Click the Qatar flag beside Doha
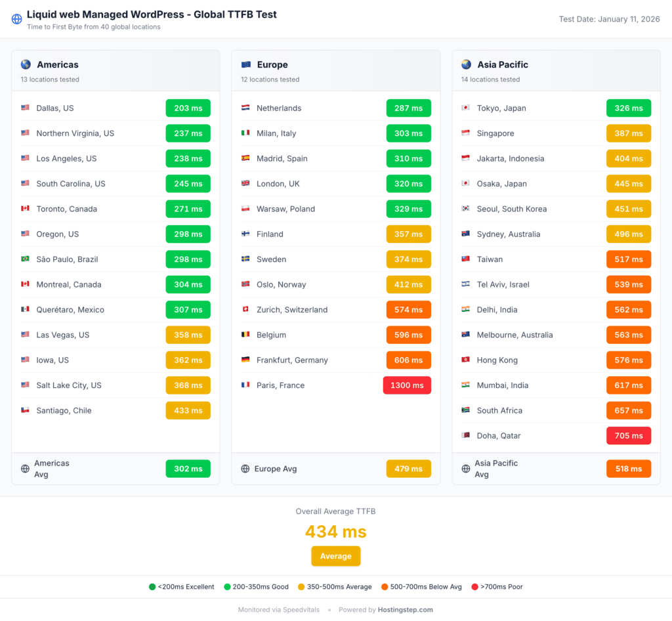672x621 pixels. pos(466,436)
